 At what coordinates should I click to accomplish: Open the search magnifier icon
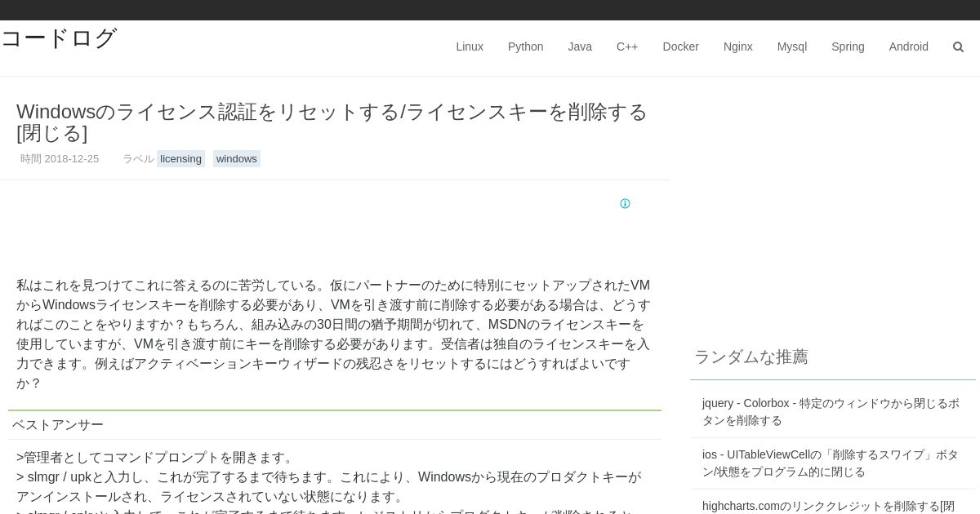click(958, 47)
